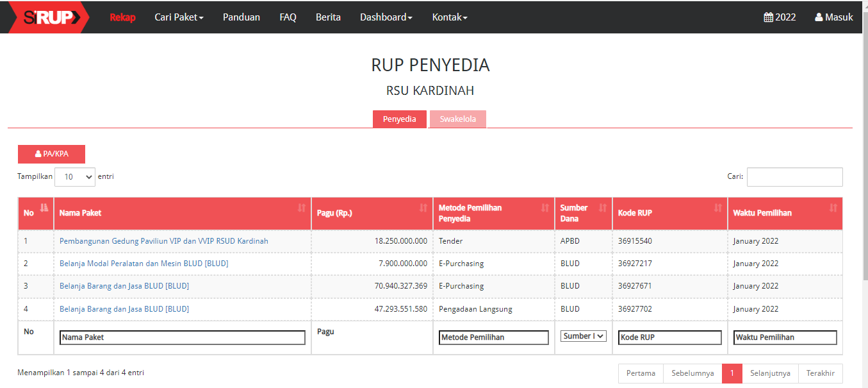Viewport: 868px width, 388px height.
Task: Open the Cari Paket dropdown menu
Action: [x=179, y=17]
